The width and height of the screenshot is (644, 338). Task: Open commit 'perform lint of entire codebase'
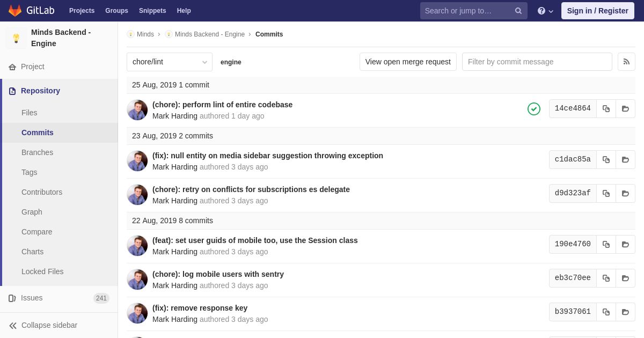pyautogui.click(x=222, y=105)
